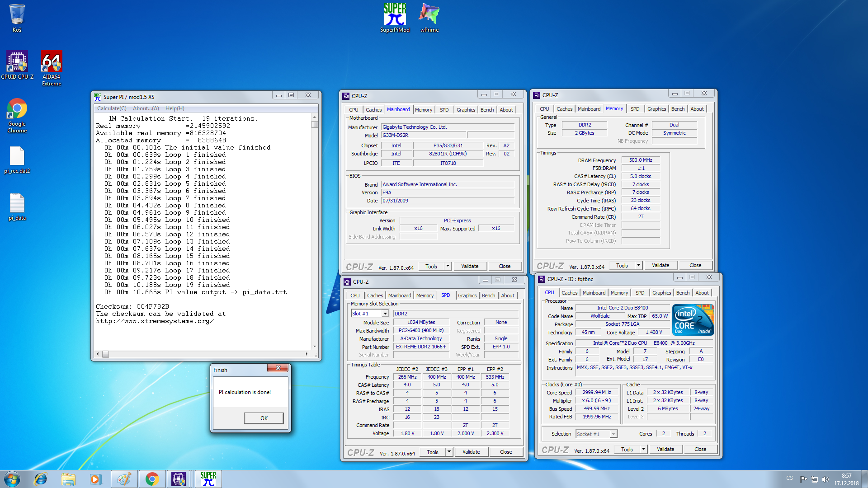The image size is (868, 488).
Task: Click Tools button in Mainboard window
Action: (x=431, y=266)
